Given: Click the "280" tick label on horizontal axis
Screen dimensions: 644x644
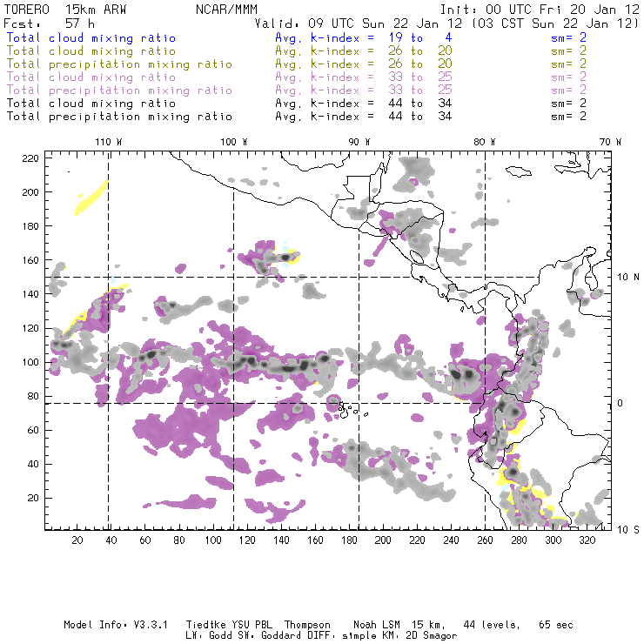Looking at the screenshot, I should 520,540.
